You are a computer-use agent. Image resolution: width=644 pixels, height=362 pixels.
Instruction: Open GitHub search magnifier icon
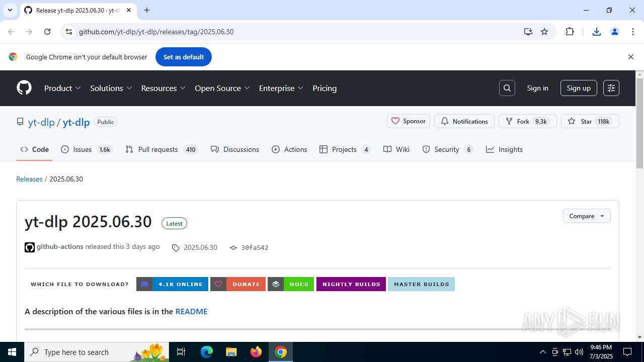507,88
